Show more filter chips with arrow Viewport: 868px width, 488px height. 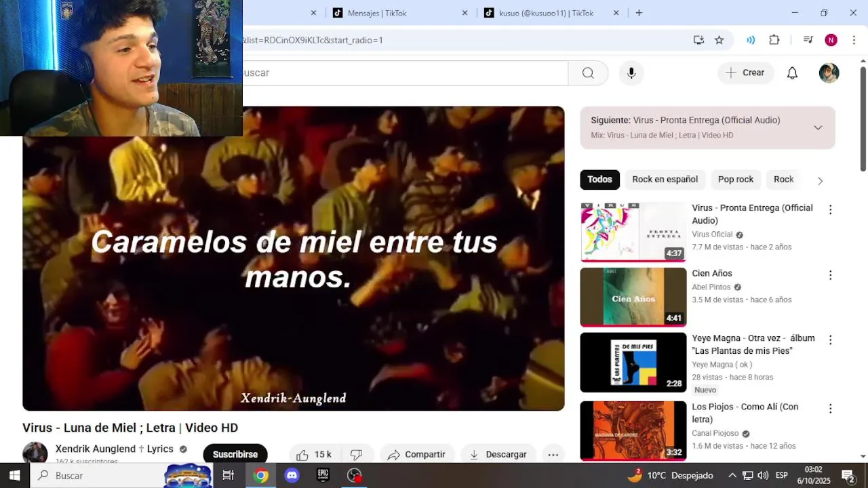[x=820, y=180]
